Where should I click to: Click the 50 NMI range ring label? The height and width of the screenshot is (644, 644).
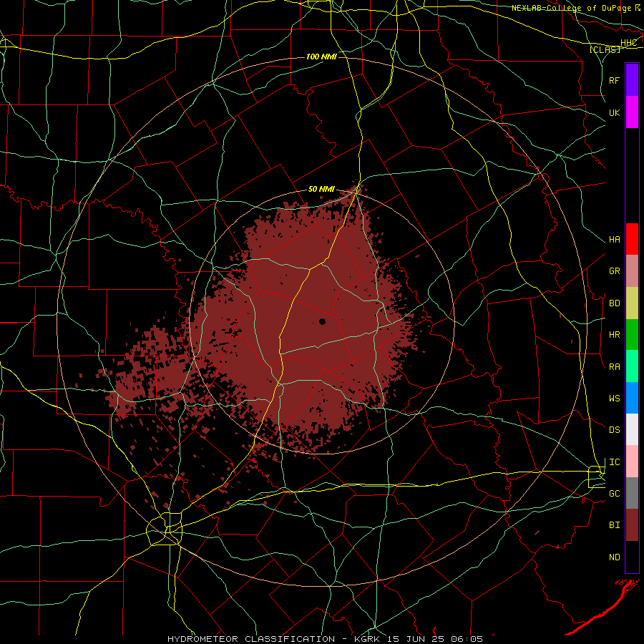tap(321, 189)
